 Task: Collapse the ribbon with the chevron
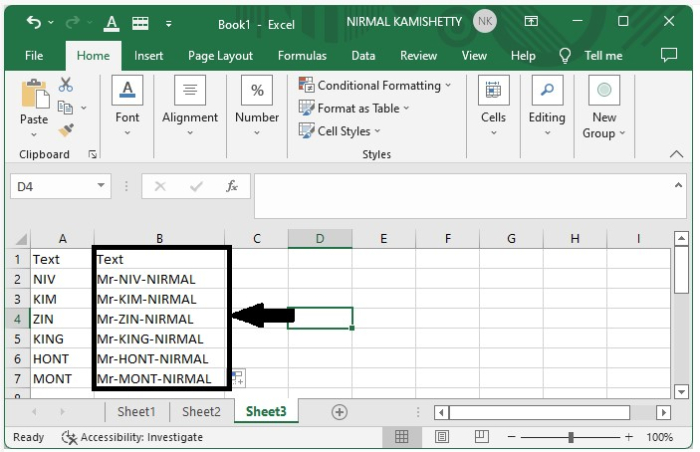point(676,154)
